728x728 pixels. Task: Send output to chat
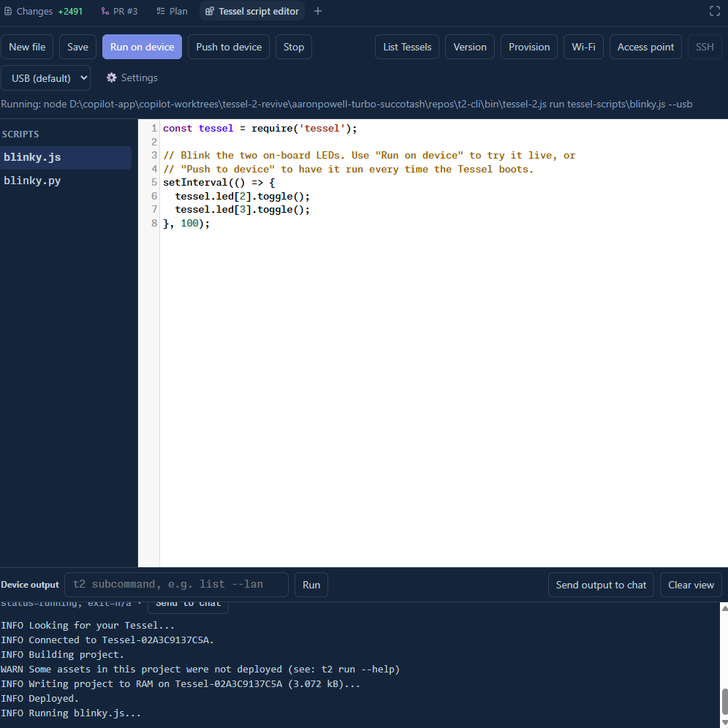coord(601,585)
